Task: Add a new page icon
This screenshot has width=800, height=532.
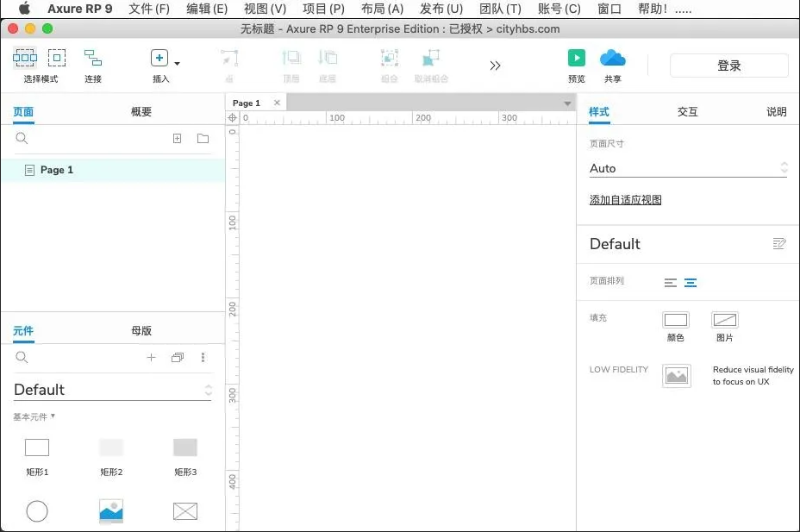Action: (177, 138)
